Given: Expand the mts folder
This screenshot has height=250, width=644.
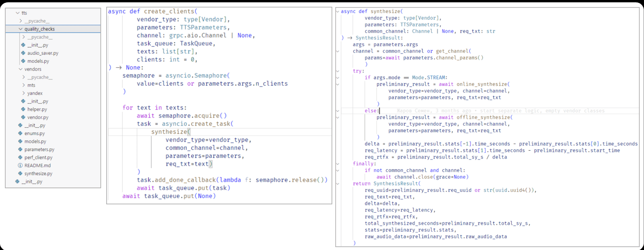Looking at the screenshot, I should tap(23, 85).
